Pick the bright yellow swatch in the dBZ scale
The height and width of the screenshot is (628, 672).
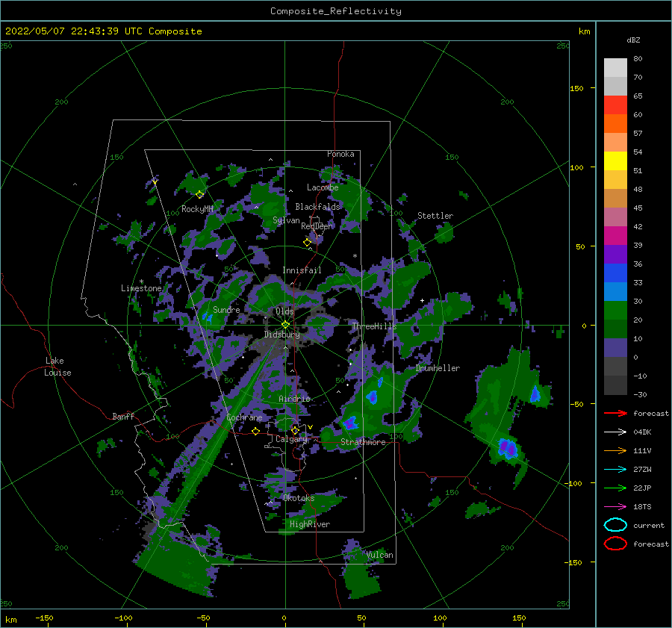615,161
